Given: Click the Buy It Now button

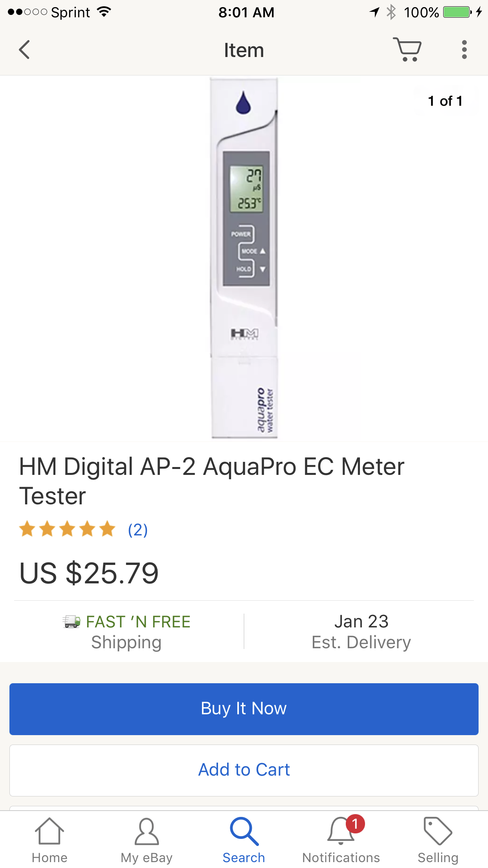Looking at the screenshot, I should (x=244, y=709).
